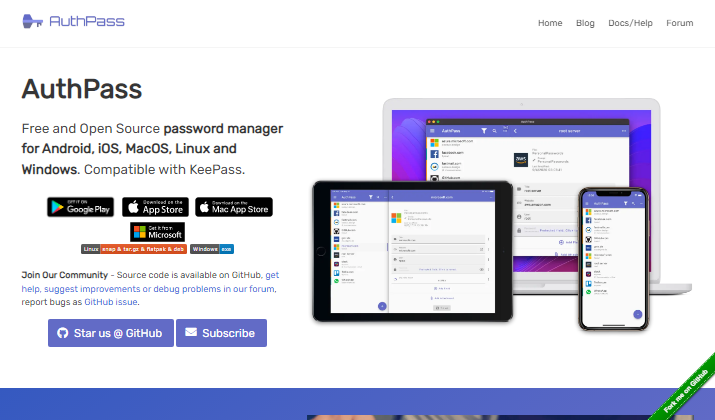715x420 pixels.
Task: Click the tablet app screenshot
Action: click(412, 251)
